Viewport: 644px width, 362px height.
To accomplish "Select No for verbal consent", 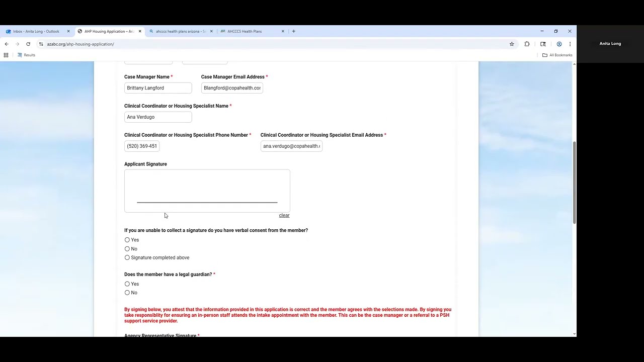I will click(x=127, y=249).
